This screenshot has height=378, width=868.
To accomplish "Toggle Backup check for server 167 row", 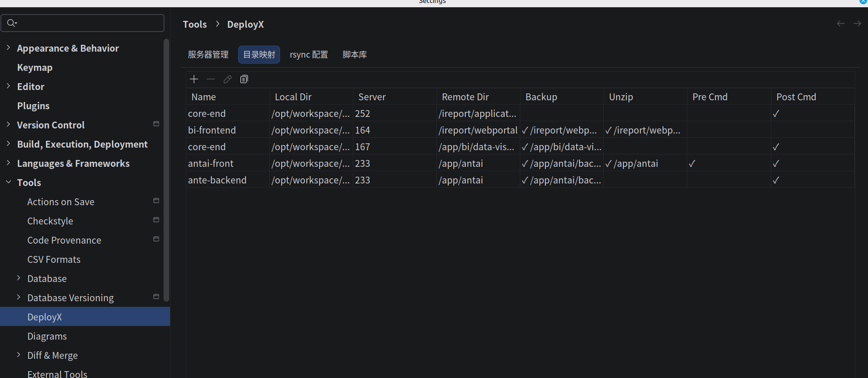I will click(525, 147).
